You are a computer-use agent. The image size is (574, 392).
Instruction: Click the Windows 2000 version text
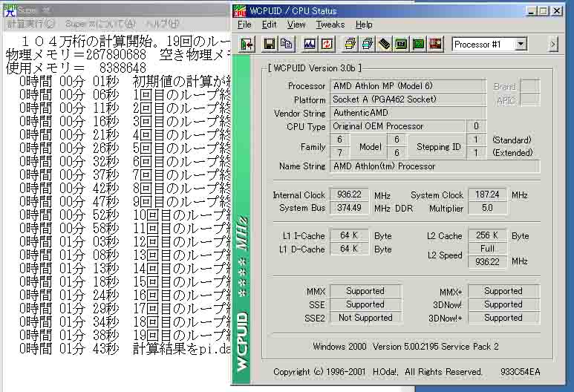(405, 346)
